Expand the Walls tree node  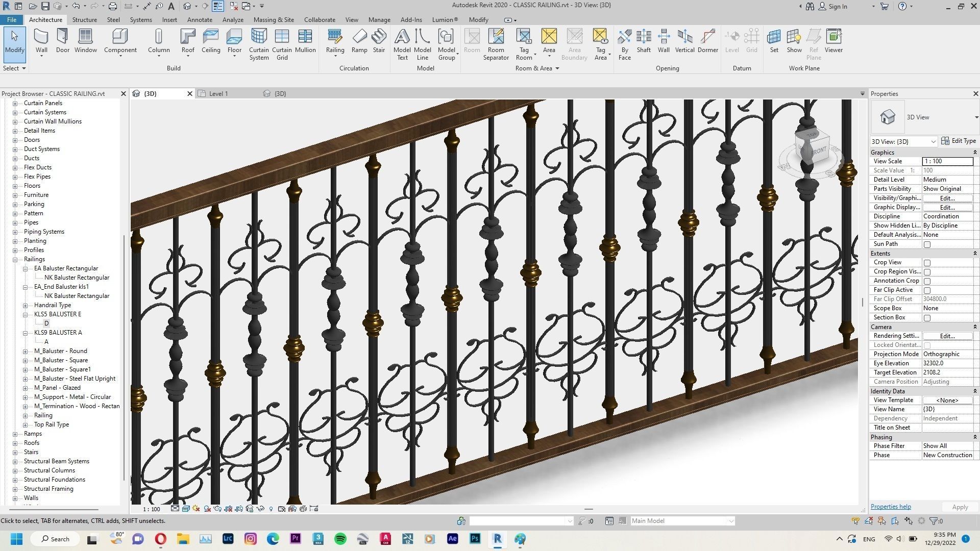[x=15, y=498]
